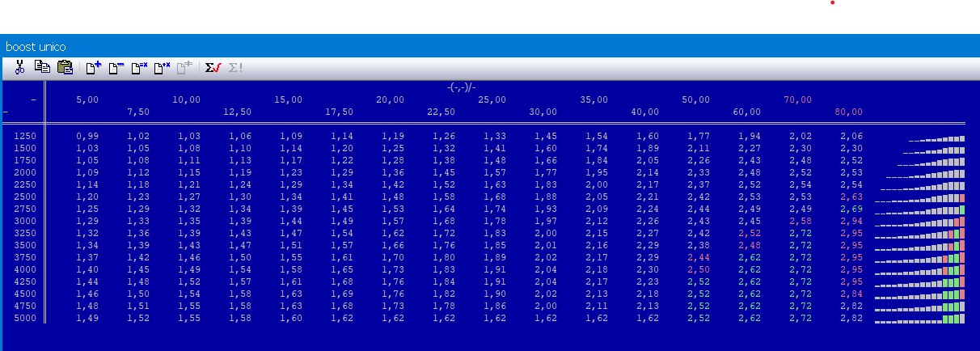
Task: Click the grayed-out page plus icon
Action: coord(184,68)
